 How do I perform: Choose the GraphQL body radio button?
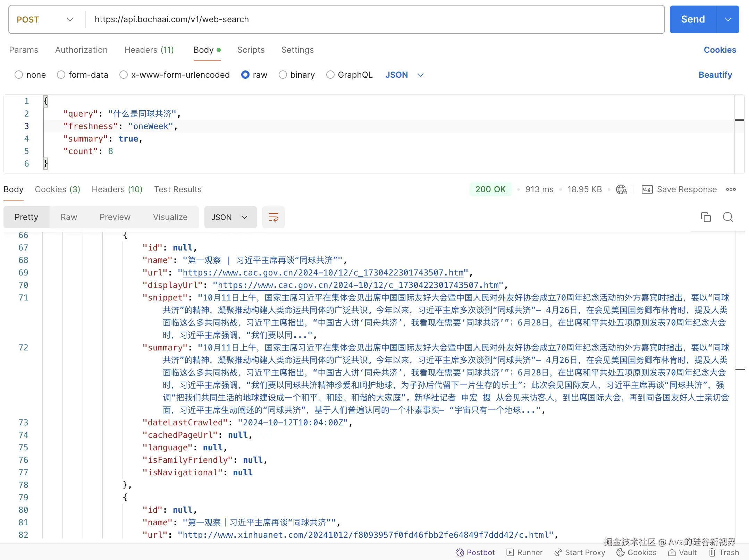330,75
